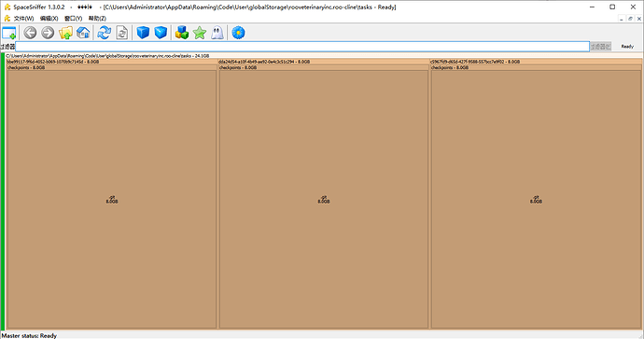644x339 pixels.
Task: Select the 8.0GB file block in bbe99117 folder
Action: click(112, 199)
